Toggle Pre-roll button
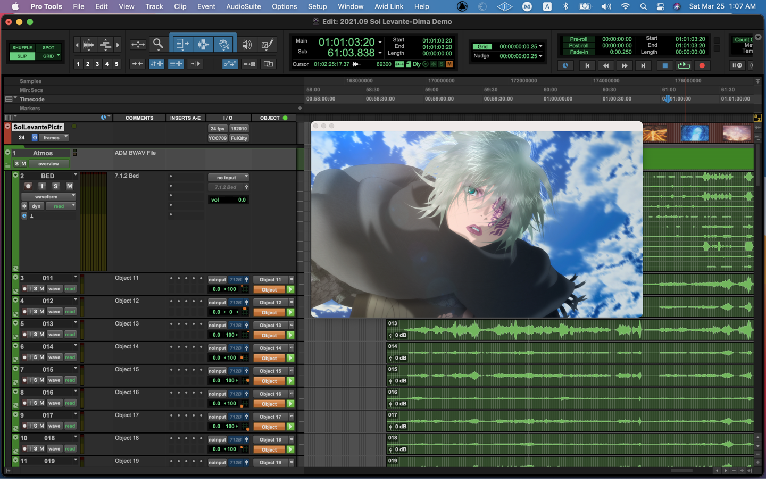Viewport: 766px width, 479px height. [578, 39]
